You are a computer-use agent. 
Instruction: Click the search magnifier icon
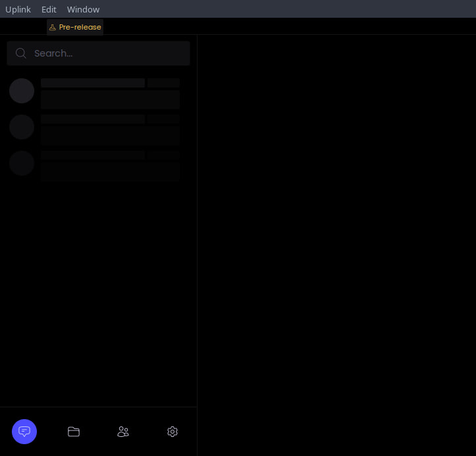click(x=20, y=53)
